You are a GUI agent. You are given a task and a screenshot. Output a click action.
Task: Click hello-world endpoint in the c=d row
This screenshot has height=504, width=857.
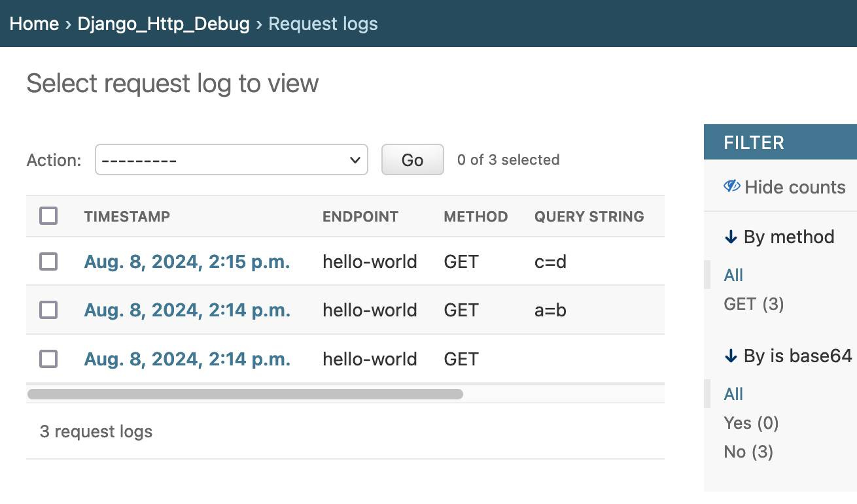370,261
